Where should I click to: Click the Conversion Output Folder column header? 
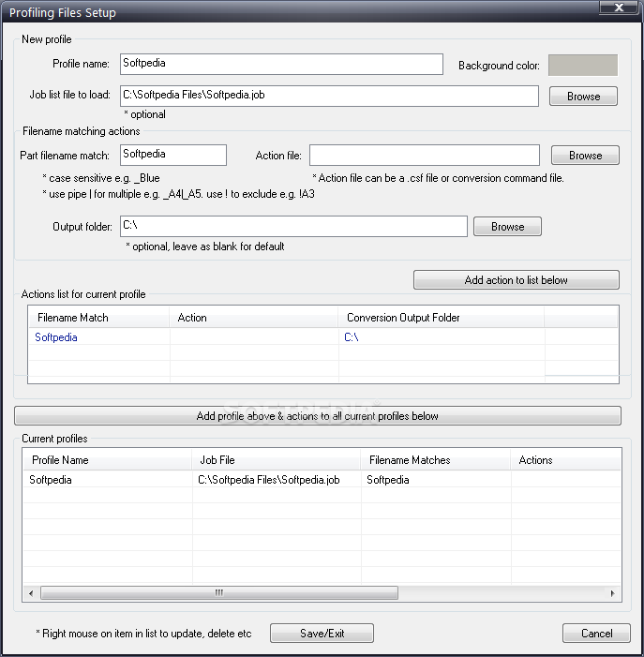click(x=442, y=318)
